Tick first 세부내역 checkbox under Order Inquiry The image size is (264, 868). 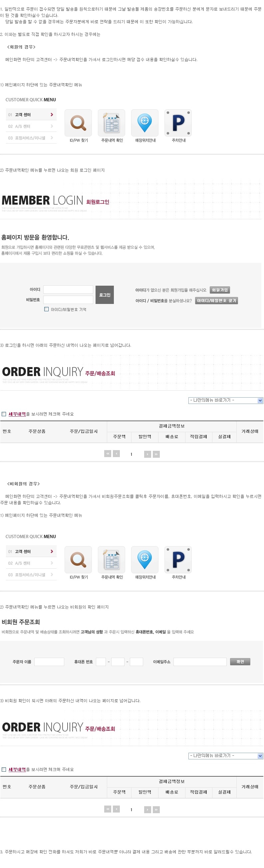click(4, 414)
